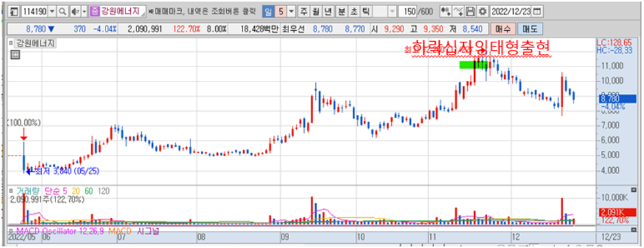
Task: Click the 8.00% value
Action: (x=216, y=29)
